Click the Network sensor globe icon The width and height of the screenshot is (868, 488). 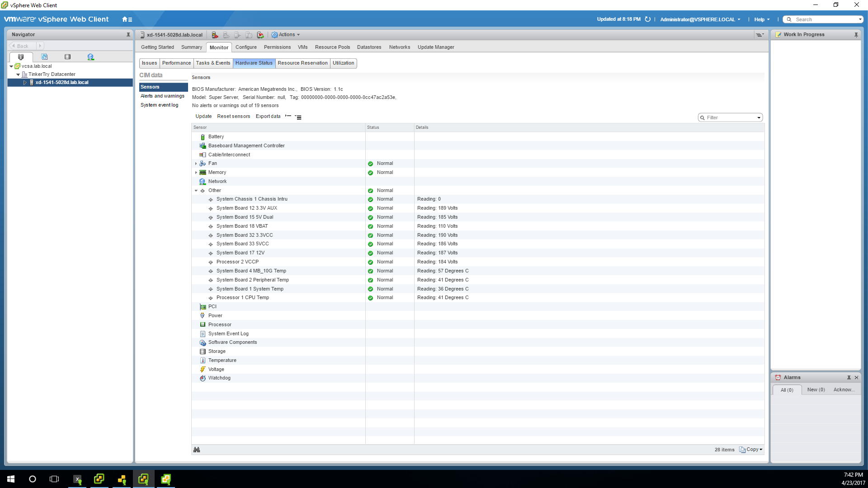coord(203,182)
